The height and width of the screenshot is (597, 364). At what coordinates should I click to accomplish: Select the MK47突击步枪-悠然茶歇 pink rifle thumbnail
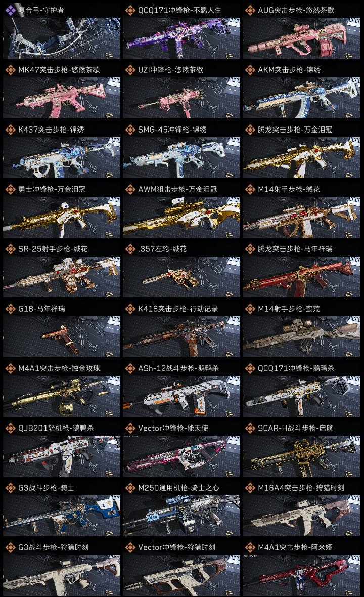pos(62,98)
